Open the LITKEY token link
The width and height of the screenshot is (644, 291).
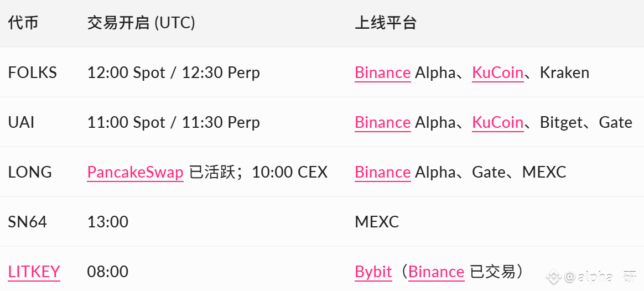click(x=34, y=272)
